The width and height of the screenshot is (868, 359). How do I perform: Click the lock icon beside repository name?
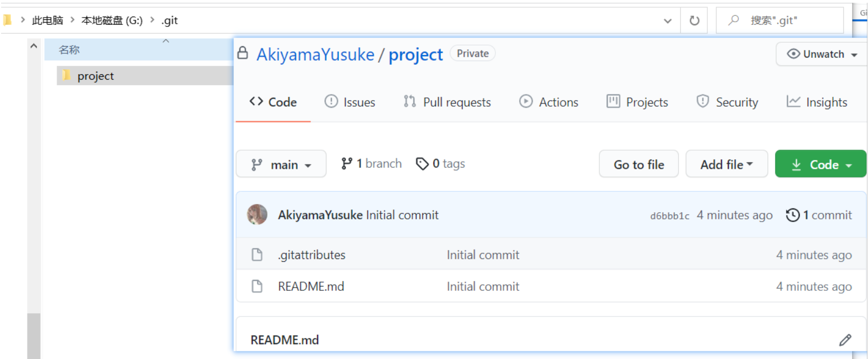click(x=243, y=53)
